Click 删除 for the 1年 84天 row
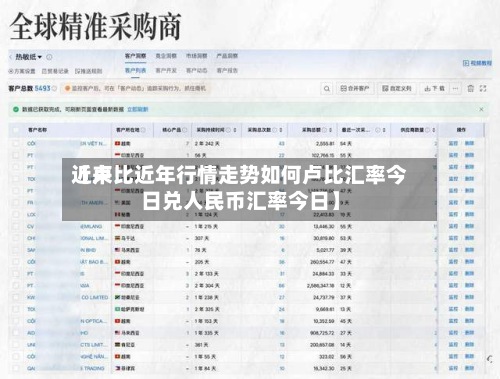This screenshot has width=500, height=379. (x=469, y=368)
